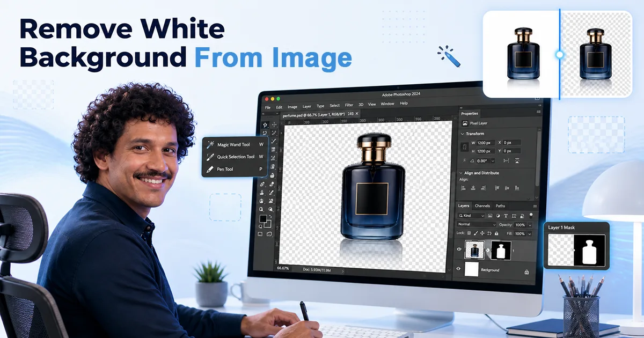
Task: Open the Layers panel options menu
Action: [535, 206]
